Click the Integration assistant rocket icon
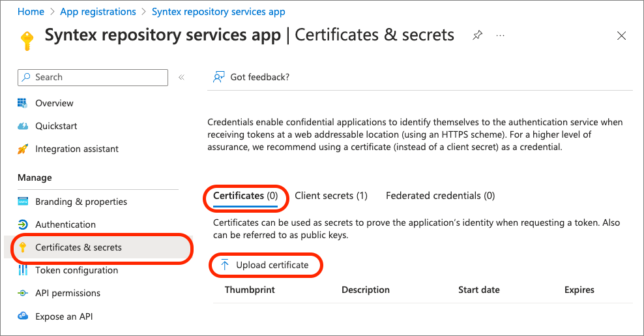 (x=23, y=149)
